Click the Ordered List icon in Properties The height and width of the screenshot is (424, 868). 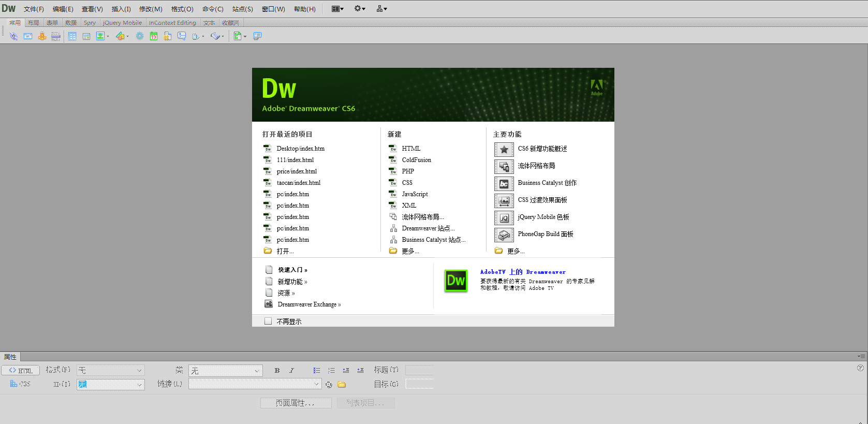pos(331,370)
